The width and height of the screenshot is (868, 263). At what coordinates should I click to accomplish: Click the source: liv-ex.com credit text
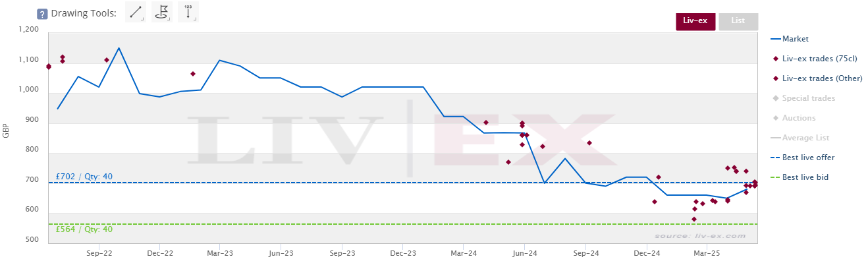(x=700, y=236)
